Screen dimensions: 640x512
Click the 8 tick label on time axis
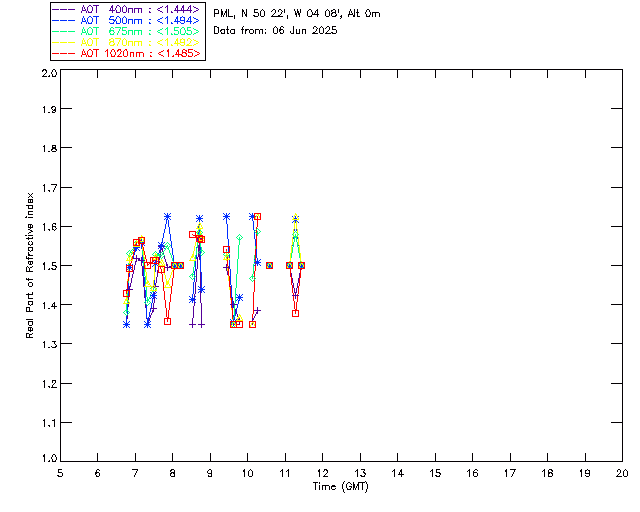tap(173, 473)
